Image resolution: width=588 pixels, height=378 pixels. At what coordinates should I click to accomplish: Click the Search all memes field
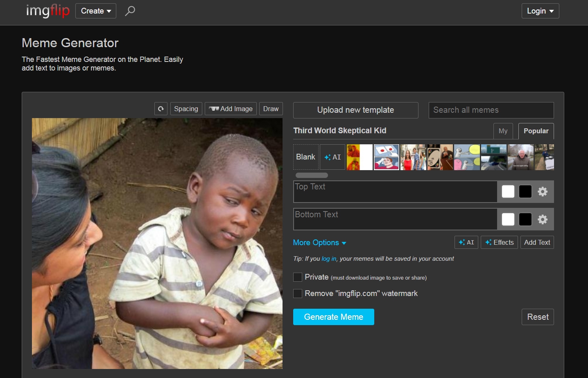[x=491, y=110]
